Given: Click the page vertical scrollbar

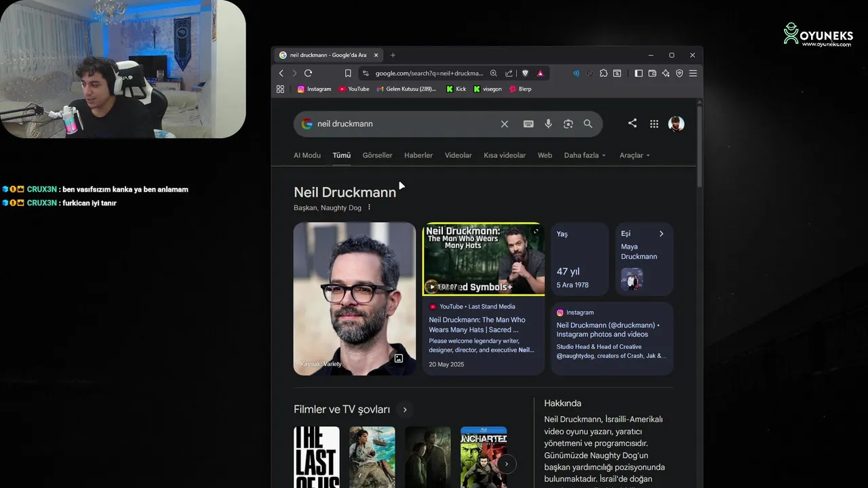Looking at the screenshot, I should click(699, 146).
